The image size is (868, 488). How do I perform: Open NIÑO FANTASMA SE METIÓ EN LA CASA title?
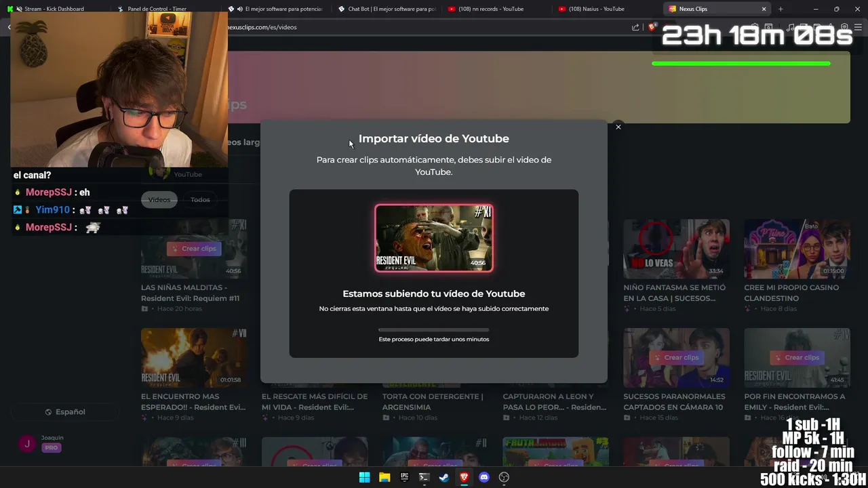click(x=675, y=293)
